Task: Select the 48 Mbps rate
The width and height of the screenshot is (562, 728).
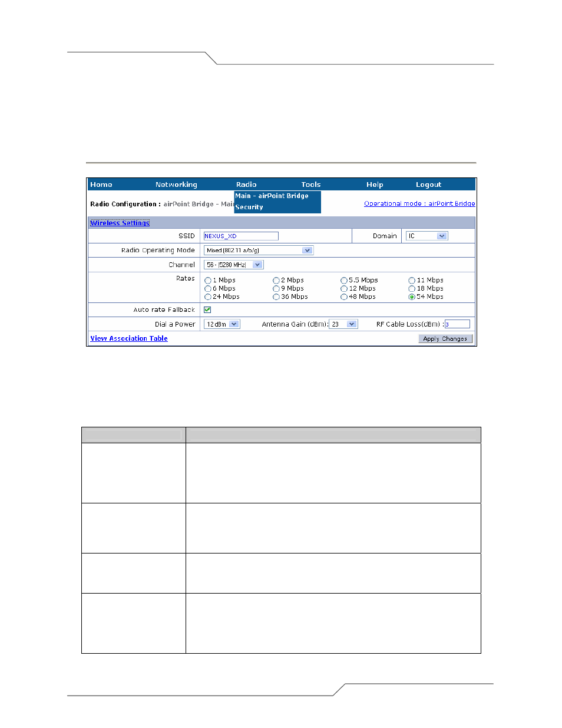Action: 344,297
